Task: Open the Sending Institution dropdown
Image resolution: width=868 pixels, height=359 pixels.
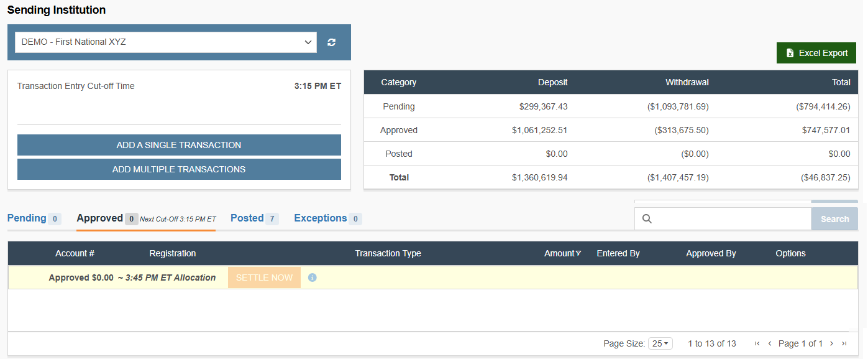Action: click(x=166, y=42)
